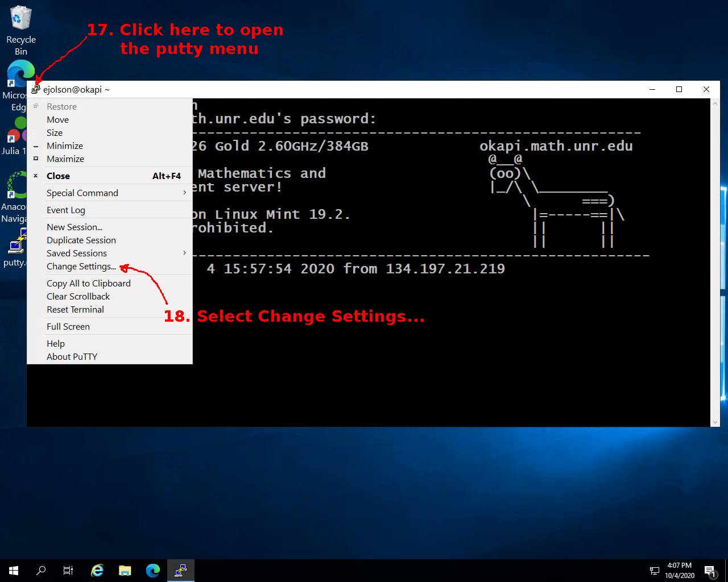Image resolution: width=728 pixels, height=582 pixels.
Task: Open About PuTTY
Action: pyautogui.click(x=110, y=357)
